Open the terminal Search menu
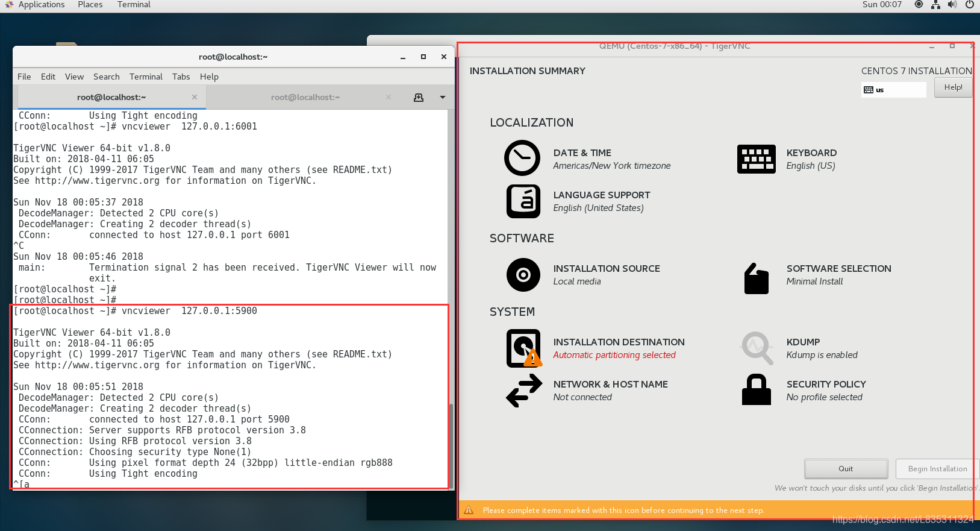This screenshot has width=980, height=531. (107, 77)
